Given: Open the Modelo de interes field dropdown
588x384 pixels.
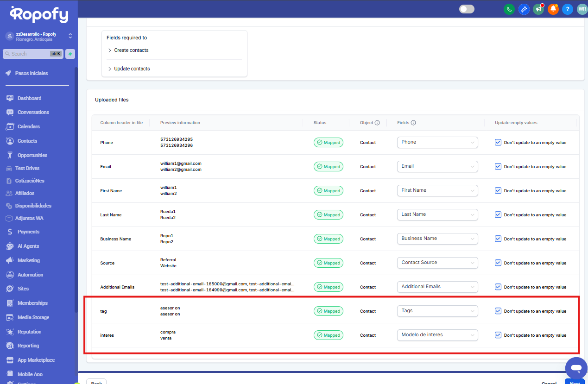Looking at the screenshot, I should [x=437, y=335].
